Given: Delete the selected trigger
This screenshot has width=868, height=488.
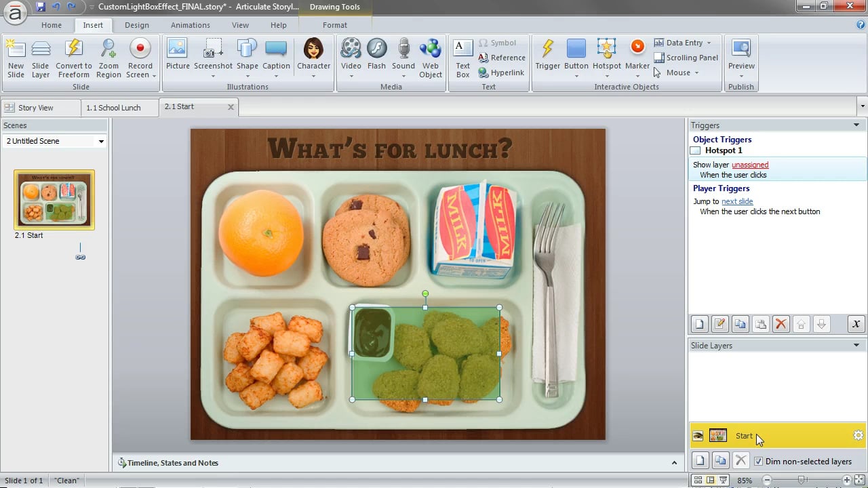Looking at the screenshot, I should click(x=781, y=324).
